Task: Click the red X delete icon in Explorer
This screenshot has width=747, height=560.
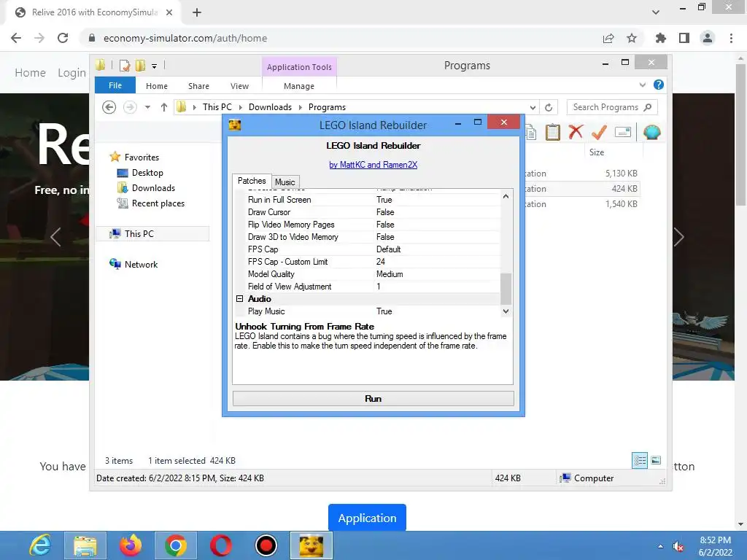Action: point(576,132)
